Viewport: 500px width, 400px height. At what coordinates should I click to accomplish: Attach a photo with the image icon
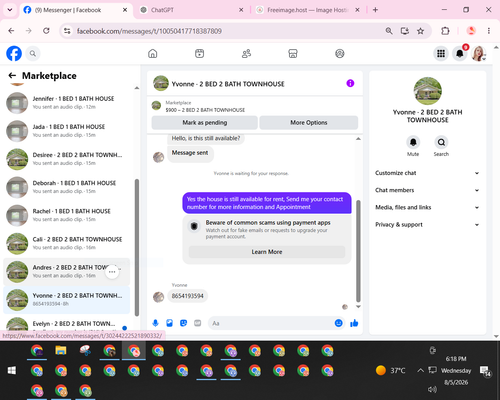(x=169, y=323)
